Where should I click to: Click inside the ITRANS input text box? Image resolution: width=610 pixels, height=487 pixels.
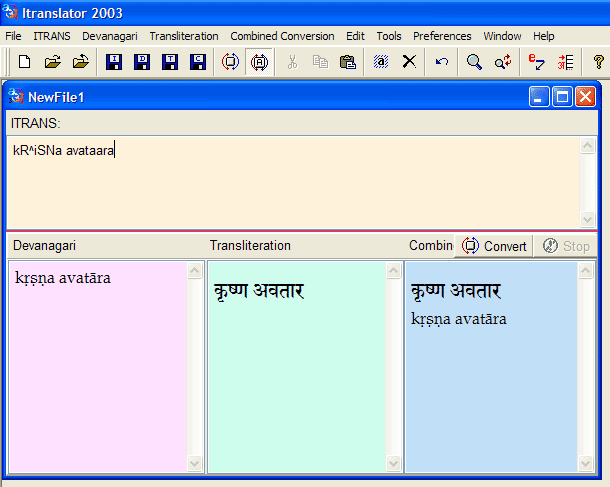[x=290, y=190]
